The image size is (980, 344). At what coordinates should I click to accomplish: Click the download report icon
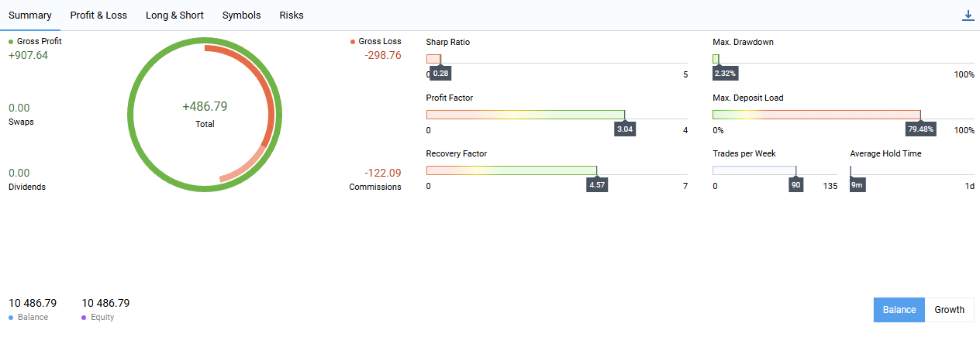[968, 15]
